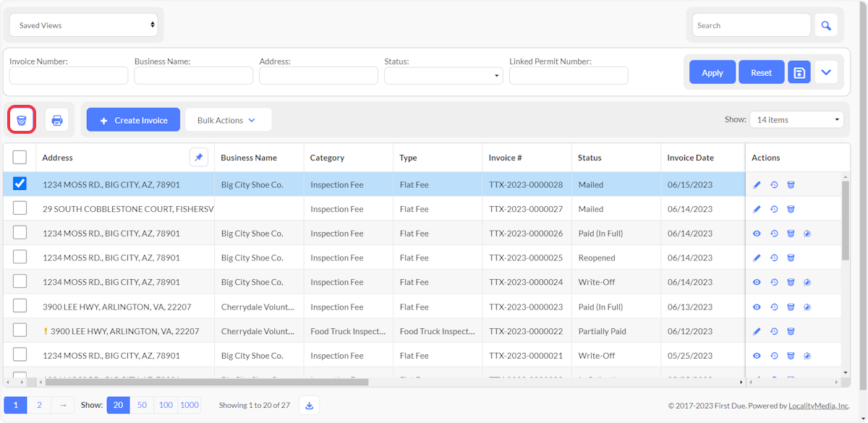The width and height of the screenshot is (868, 423).
Task: Edit invoice TTX-2023-0000028 with pencil icon
Action: tap(757, 185)
